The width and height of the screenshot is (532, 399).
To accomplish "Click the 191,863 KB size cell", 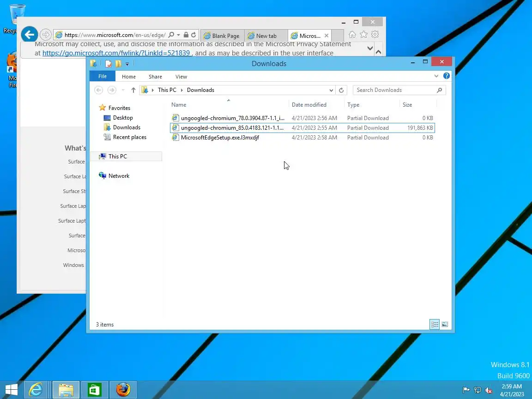I will click(420, 128).
